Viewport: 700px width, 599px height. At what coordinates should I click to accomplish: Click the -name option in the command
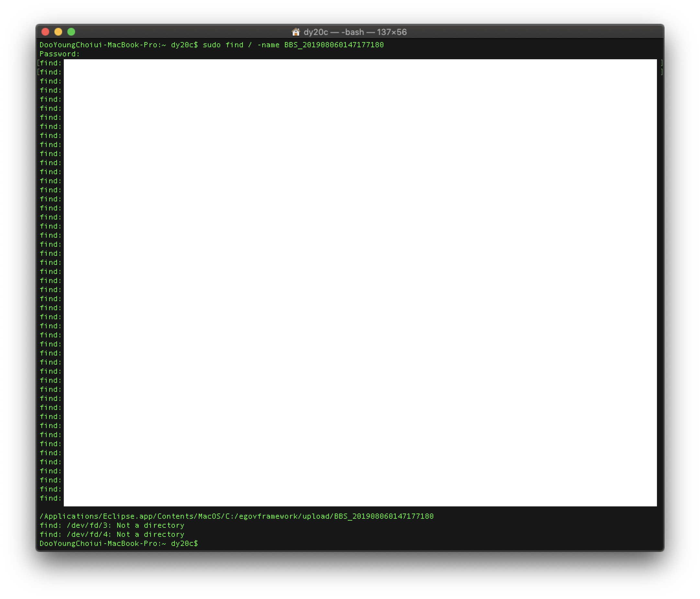[268, 45]
